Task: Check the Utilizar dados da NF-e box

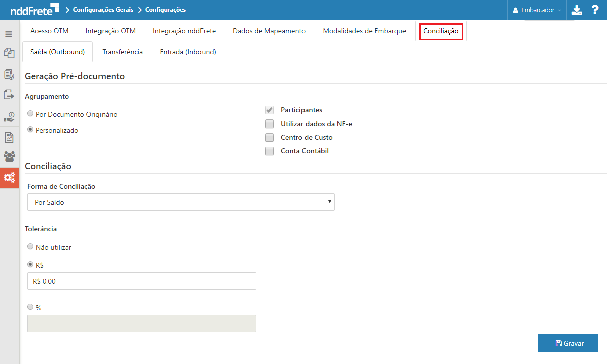Action: [270, 124]
